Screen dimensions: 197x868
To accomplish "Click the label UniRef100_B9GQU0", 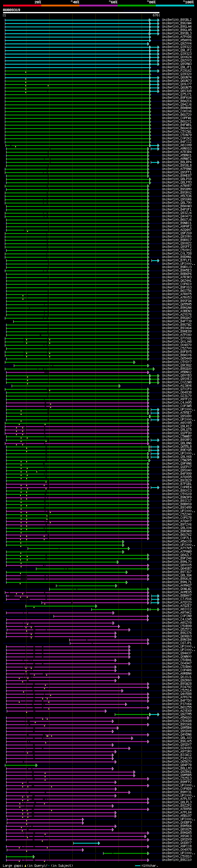I will pos(177,369).
